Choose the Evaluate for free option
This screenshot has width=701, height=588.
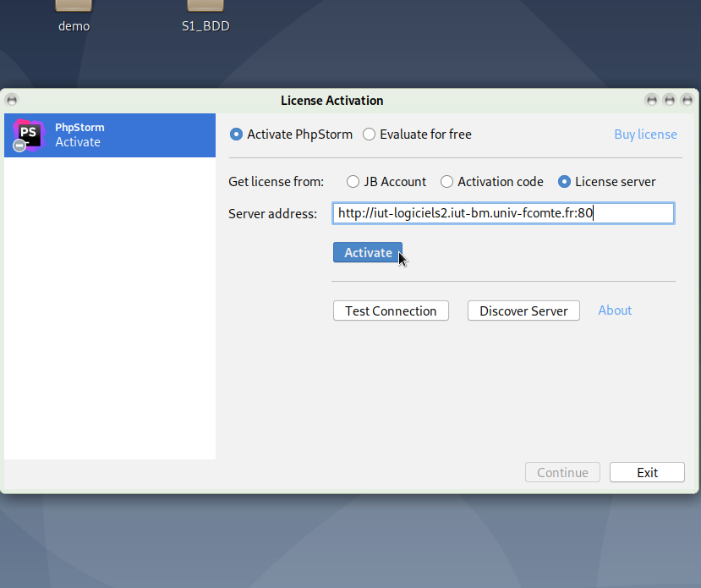coord(370,135)
